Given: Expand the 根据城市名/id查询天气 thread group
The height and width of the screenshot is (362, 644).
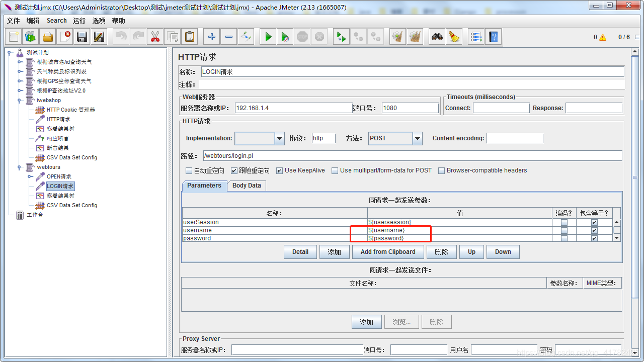Looking at the screenshot, I should [20, 62].
